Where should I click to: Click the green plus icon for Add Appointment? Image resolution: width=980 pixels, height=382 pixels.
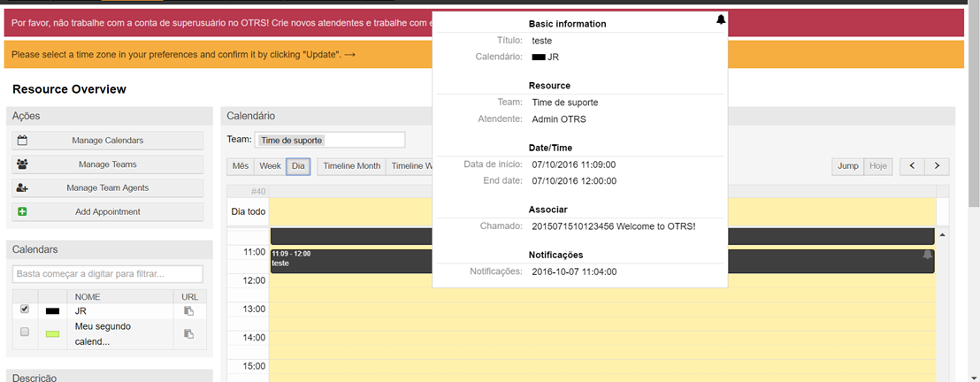click(x=23, y=212)
